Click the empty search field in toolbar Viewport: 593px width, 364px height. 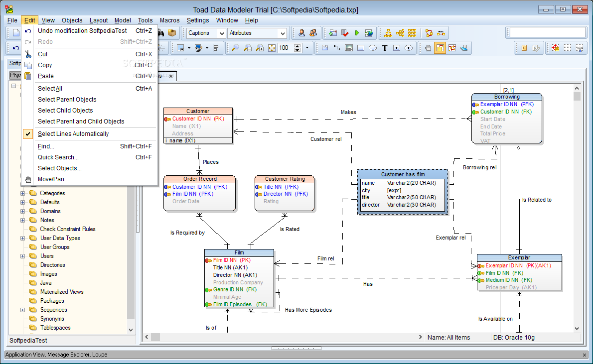[548, 32]
